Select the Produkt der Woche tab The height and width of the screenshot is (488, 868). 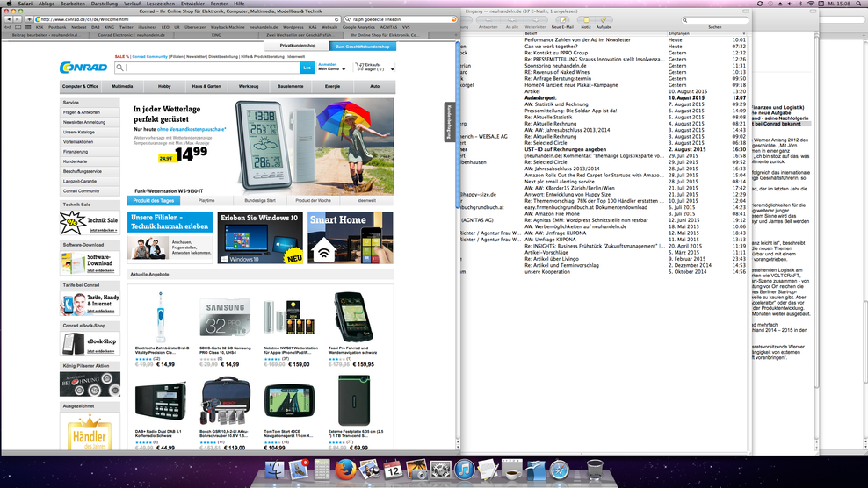(313, 200)
